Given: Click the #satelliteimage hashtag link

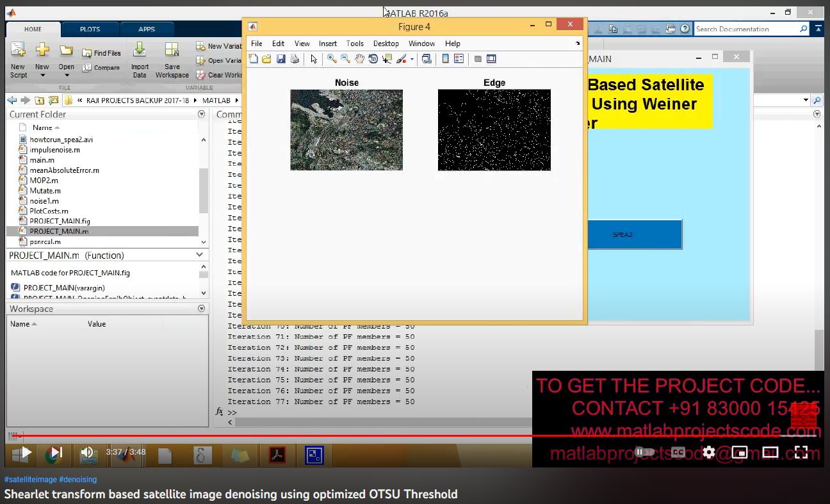Looking at the screenshot, I should (x=30, y=479).
